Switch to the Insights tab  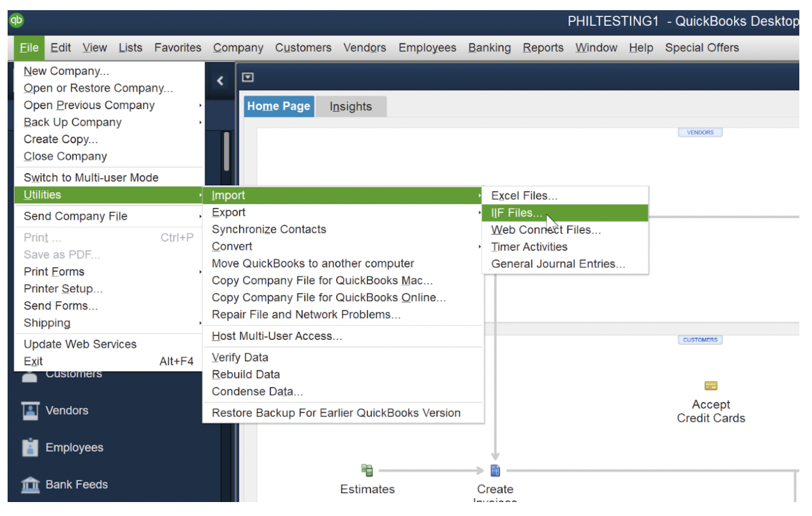point(351,106)
